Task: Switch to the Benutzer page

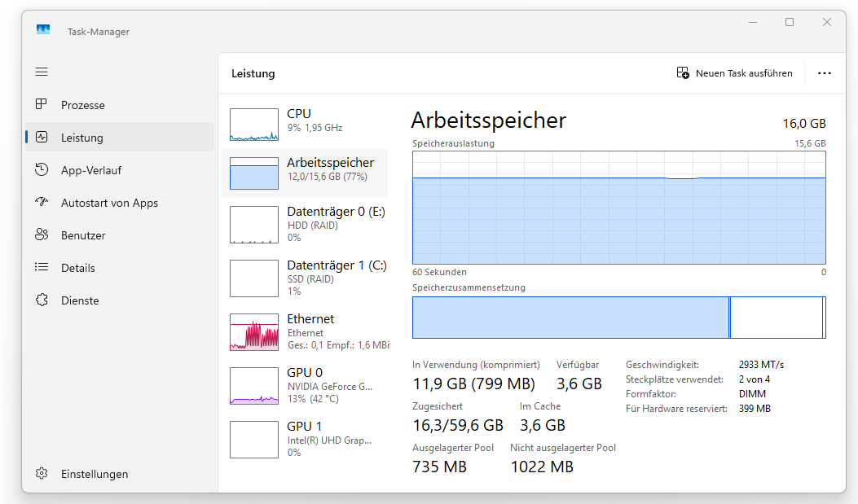Action: 119,235
